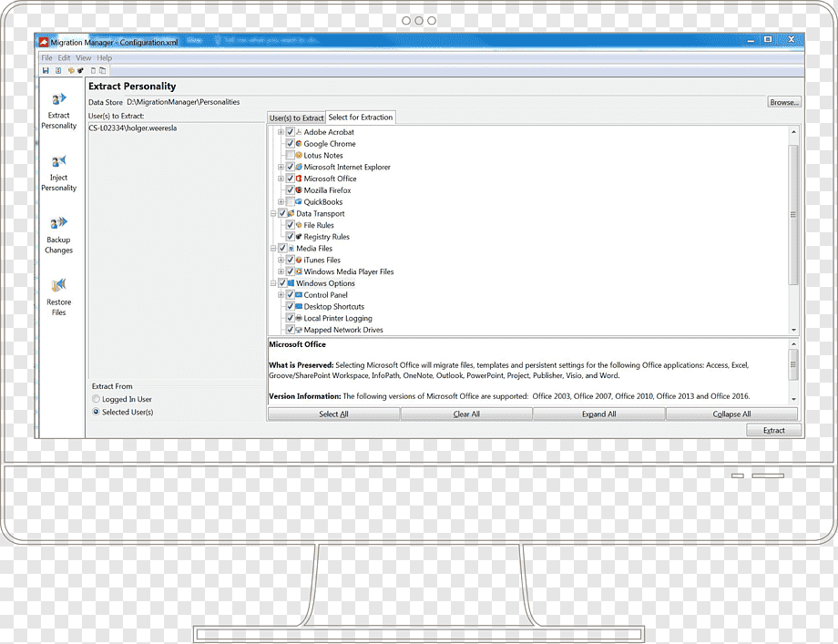Switch to the Select for Extraction tab
This screenshot has width=838, height=644.
pyautogui.click(x=361, y=117)
